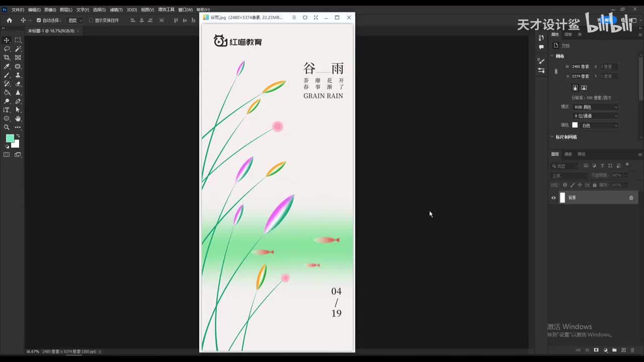
Task: Select the Eraser tool
Action: [18, 83]
